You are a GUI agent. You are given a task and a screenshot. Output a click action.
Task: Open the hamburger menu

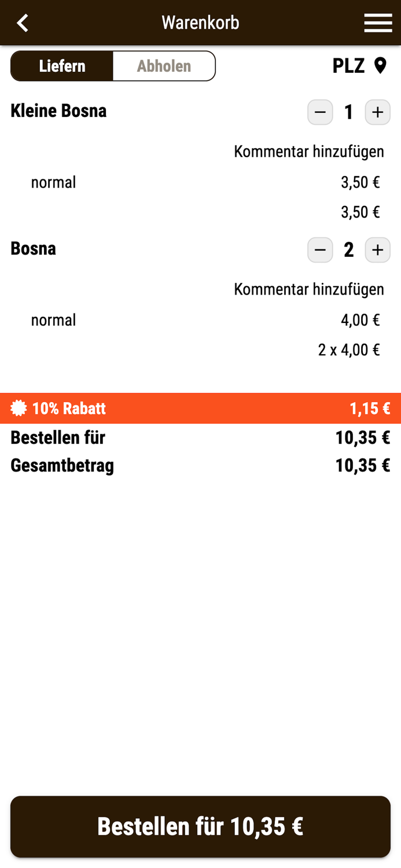378,23
